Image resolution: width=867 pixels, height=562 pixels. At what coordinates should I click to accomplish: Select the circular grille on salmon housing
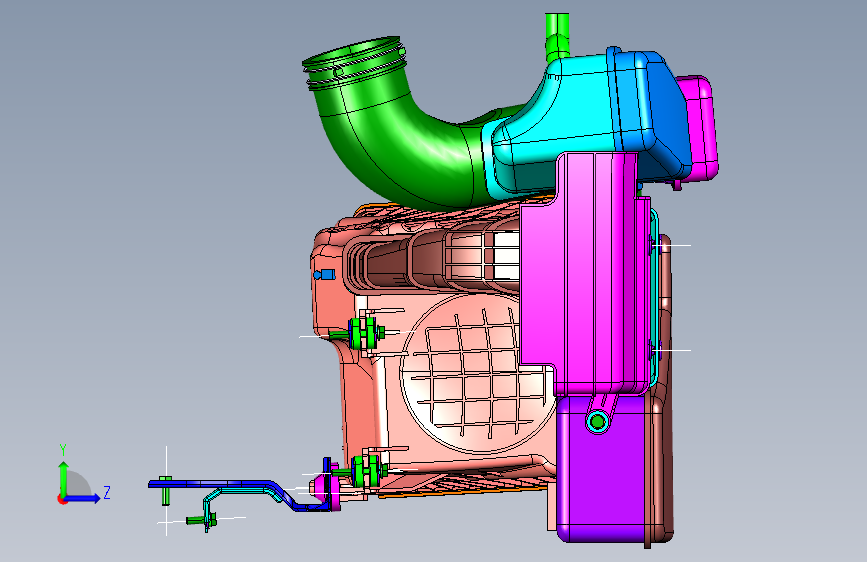pos(477,373)
